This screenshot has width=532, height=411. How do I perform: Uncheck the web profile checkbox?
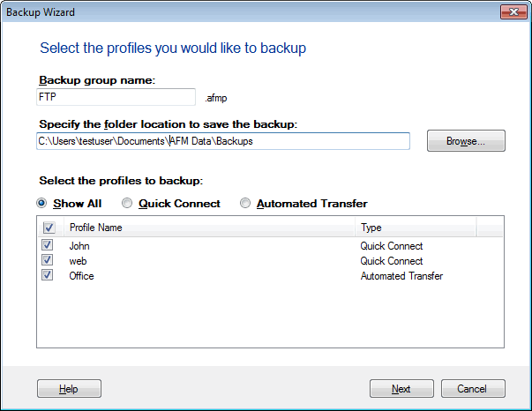48,261
